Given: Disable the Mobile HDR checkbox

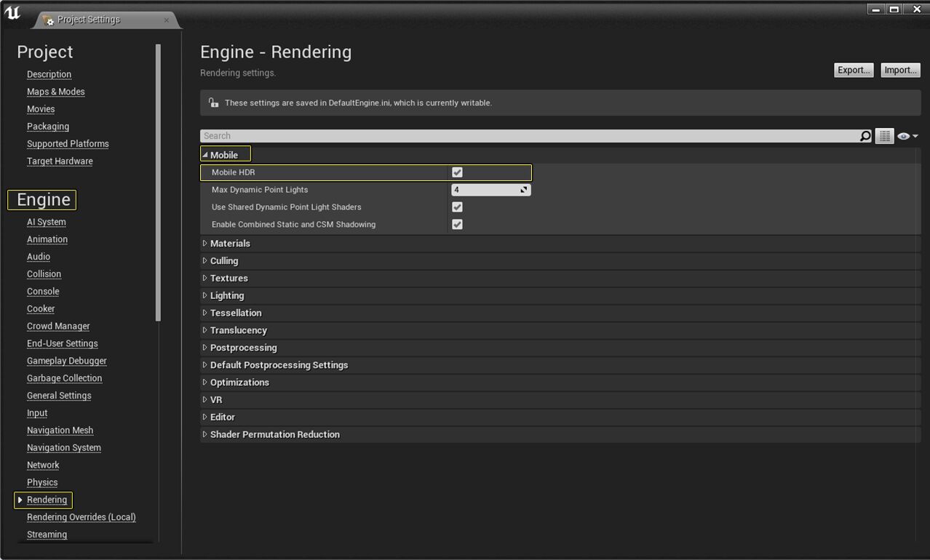Looking at the screenshot, I should [x=457, y=172].
